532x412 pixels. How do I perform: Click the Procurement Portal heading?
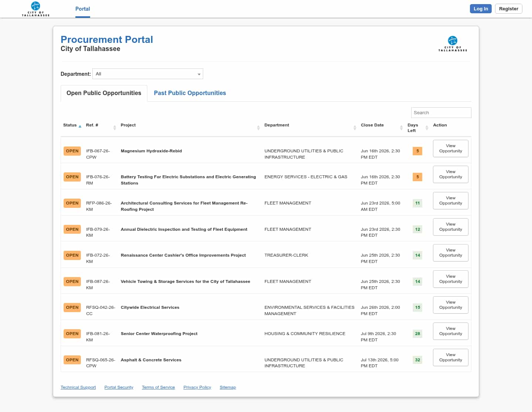(107, 40)
